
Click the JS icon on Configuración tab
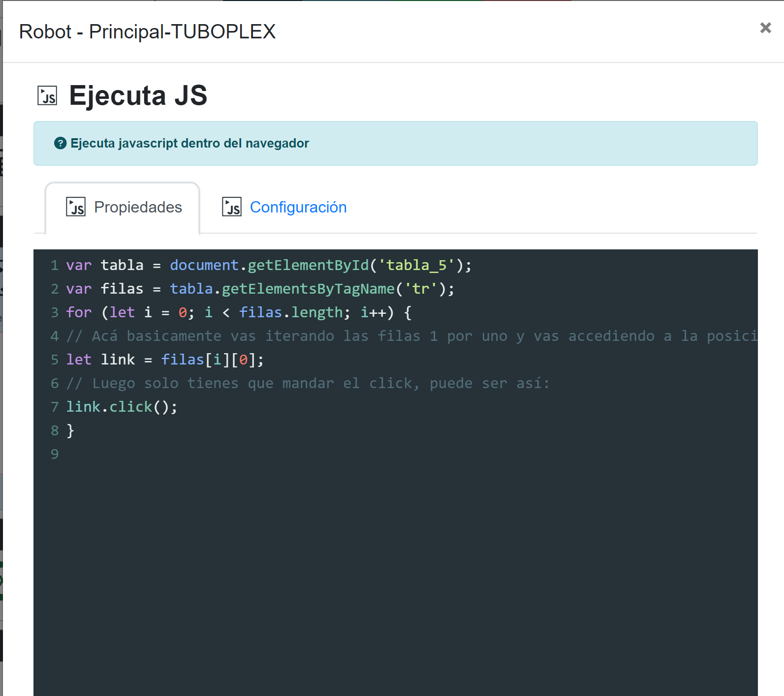(x=231, y=207)
